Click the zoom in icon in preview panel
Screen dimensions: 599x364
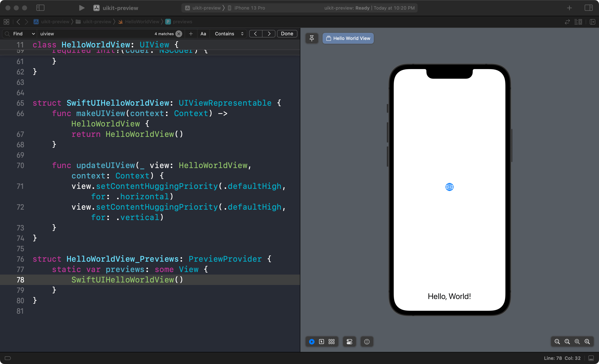point(588,341)
